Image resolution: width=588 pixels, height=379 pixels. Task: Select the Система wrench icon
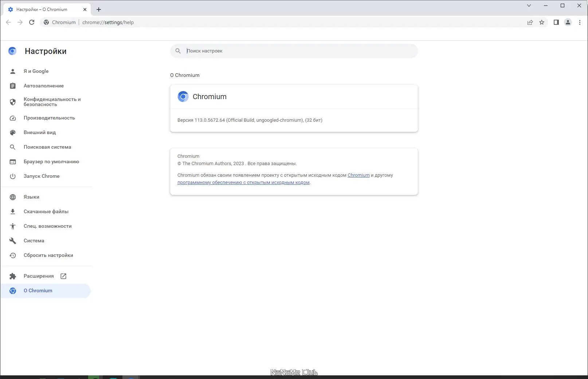click(x=13, y=241)
